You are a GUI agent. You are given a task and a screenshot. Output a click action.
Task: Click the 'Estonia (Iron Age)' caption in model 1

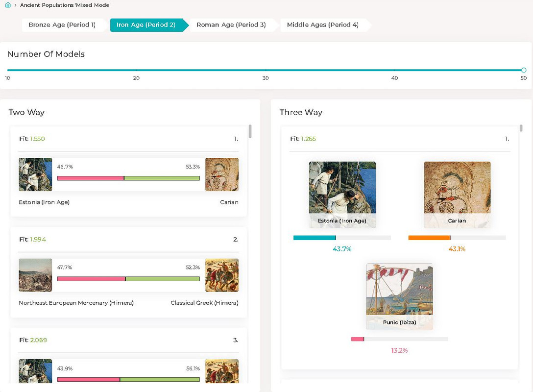click(x=44, y=202)
